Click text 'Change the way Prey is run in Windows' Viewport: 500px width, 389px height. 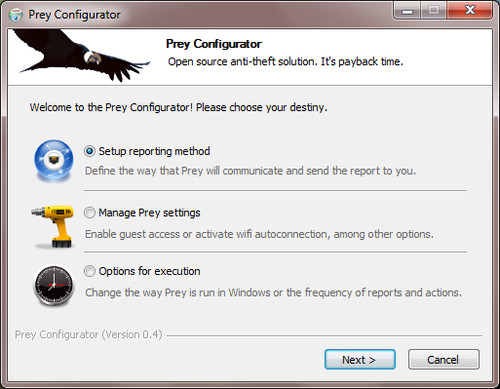coord(178,293)
